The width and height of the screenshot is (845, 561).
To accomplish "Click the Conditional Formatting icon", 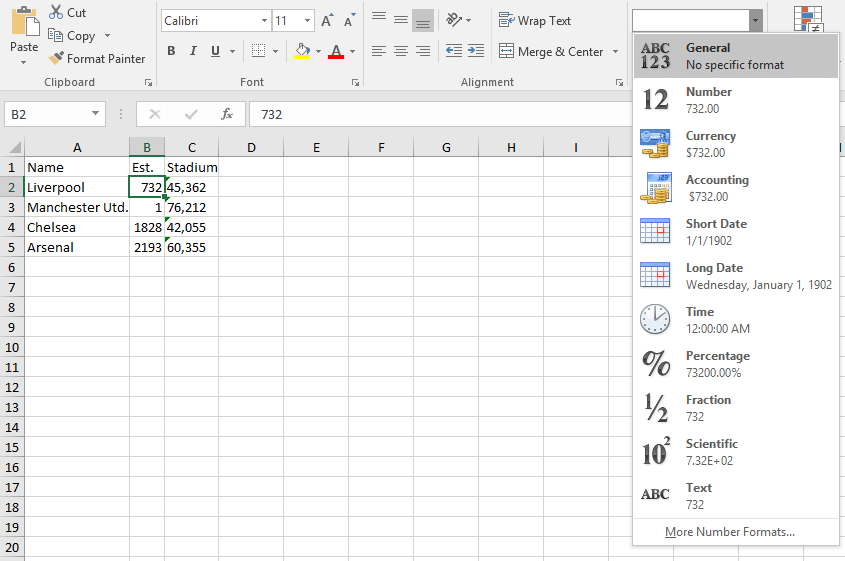I will tap(808, 19).
